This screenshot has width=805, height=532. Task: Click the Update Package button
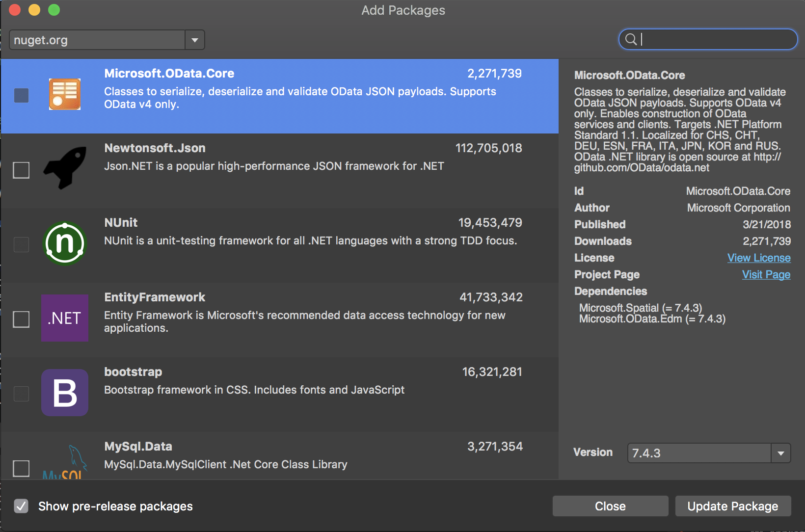tap(733, 506)
